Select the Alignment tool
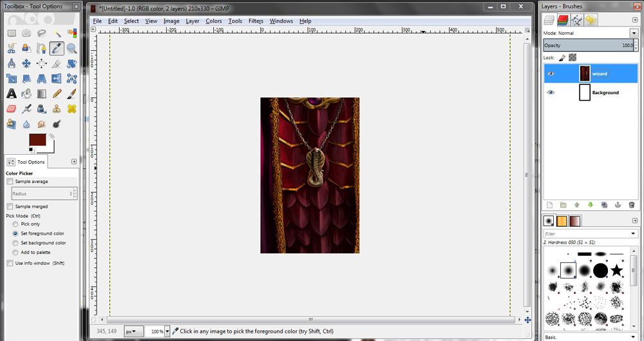 click(x=41, y=63)
